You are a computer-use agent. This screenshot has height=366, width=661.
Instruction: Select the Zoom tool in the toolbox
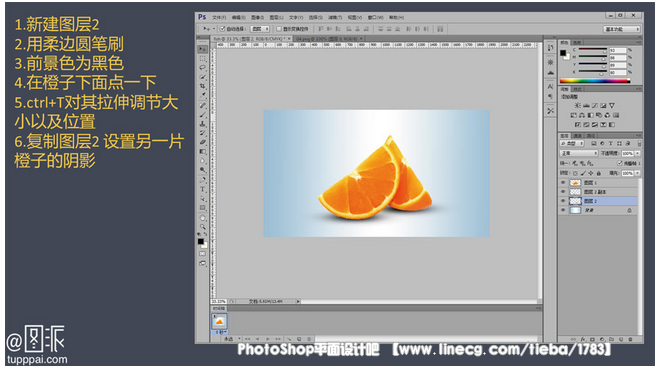click(x=203, y=227)
